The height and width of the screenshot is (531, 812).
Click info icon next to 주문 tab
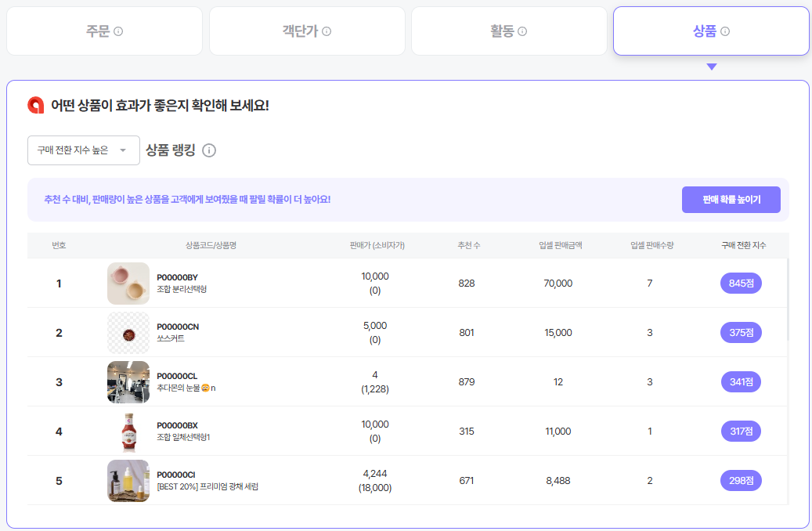(118, 31)
